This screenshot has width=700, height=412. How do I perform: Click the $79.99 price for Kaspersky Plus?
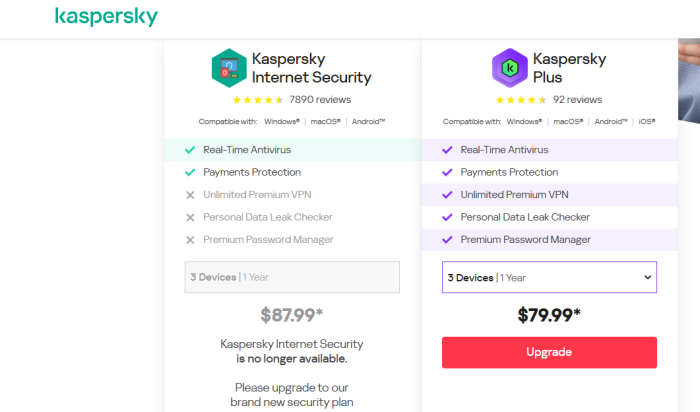[x=549, y=315]
